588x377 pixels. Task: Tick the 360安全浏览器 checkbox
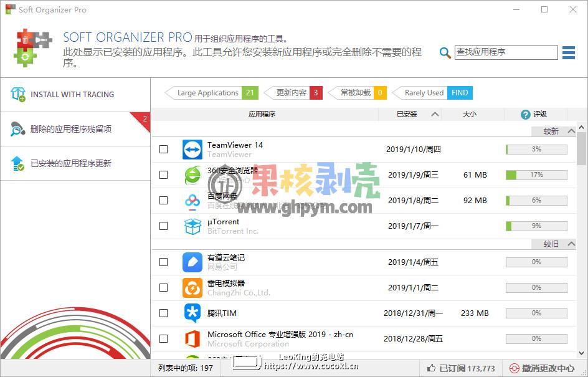coord(163,175)
